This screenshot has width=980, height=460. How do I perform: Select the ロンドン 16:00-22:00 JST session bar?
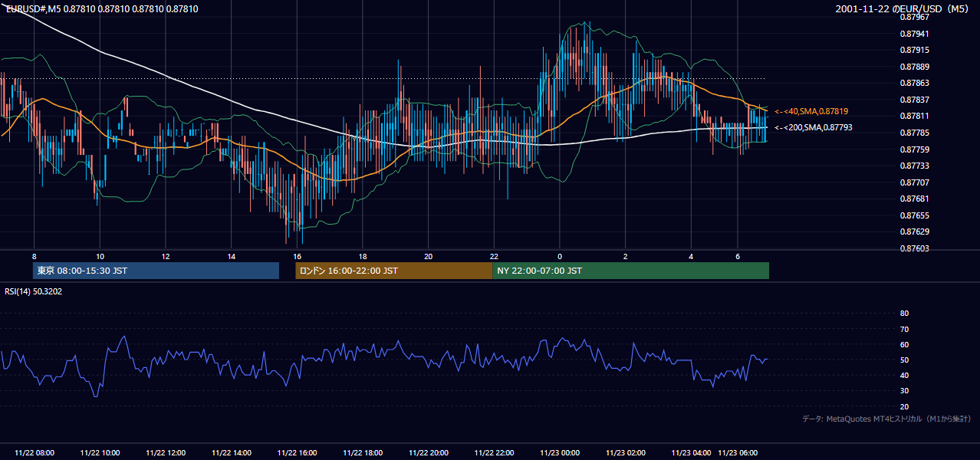click(394, 271)
